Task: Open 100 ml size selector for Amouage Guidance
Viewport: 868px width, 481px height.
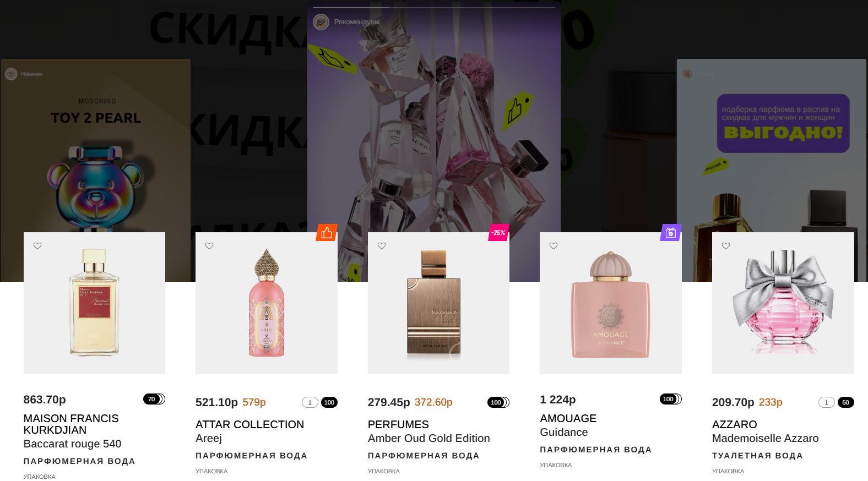Action: click(x=671, y=399)
